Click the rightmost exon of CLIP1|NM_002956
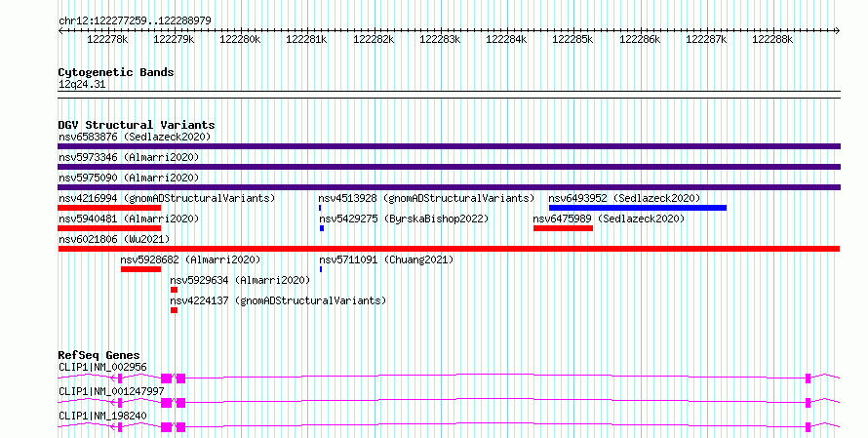 pyautogui.click(x=809, y=378)
